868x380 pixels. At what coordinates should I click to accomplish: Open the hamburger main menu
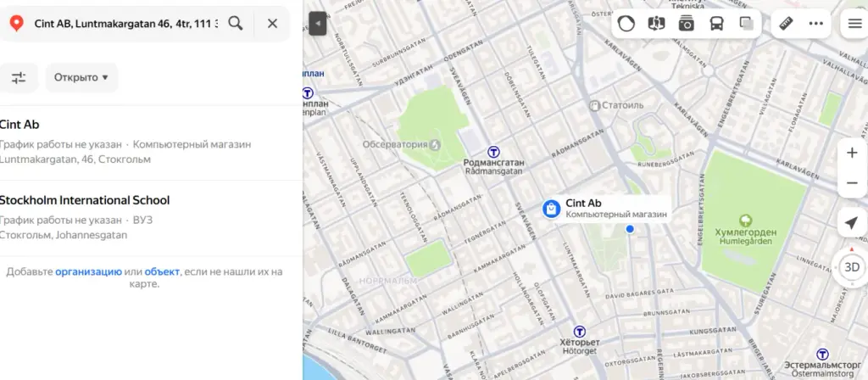click(x=854, y=24)
